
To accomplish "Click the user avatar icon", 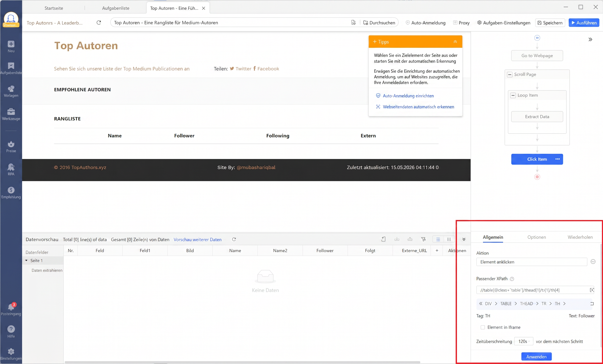I will coord(11,19).
